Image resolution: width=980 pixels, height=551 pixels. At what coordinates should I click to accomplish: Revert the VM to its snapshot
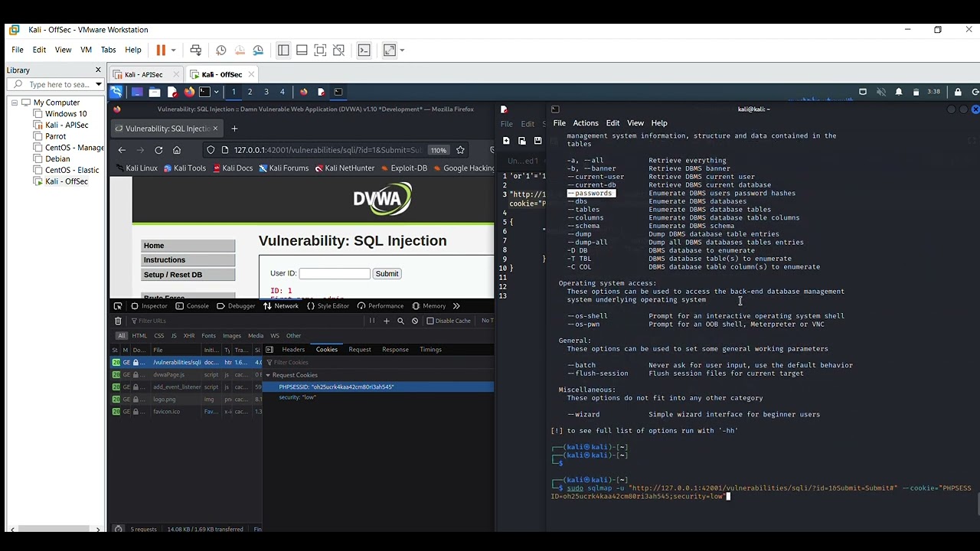click(240, 50)
